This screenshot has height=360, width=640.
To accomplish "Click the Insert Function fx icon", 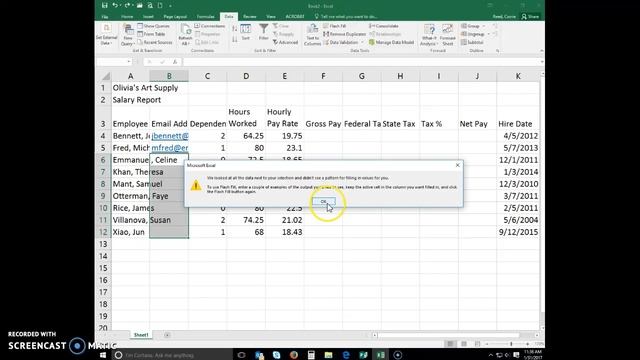I will (x=175, y=62).
